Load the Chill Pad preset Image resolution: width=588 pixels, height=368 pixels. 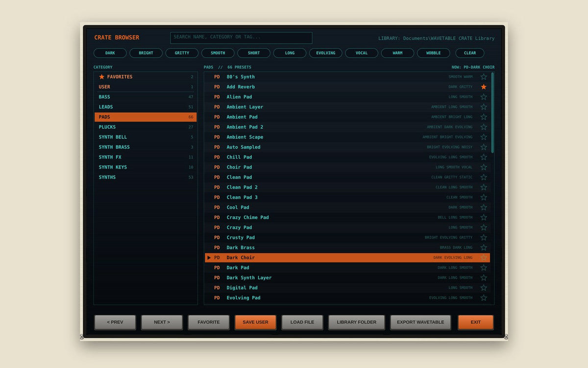347,158
